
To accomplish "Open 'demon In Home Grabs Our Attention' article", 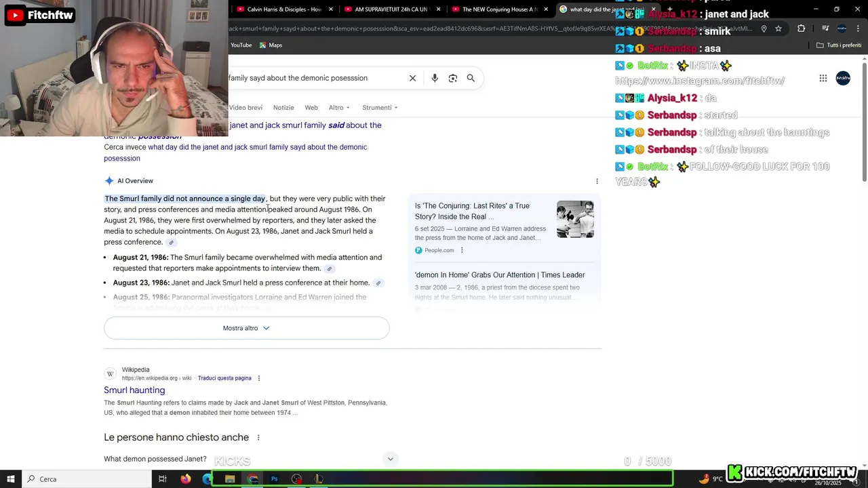I will pyautogui.click(x=500, y=275).
